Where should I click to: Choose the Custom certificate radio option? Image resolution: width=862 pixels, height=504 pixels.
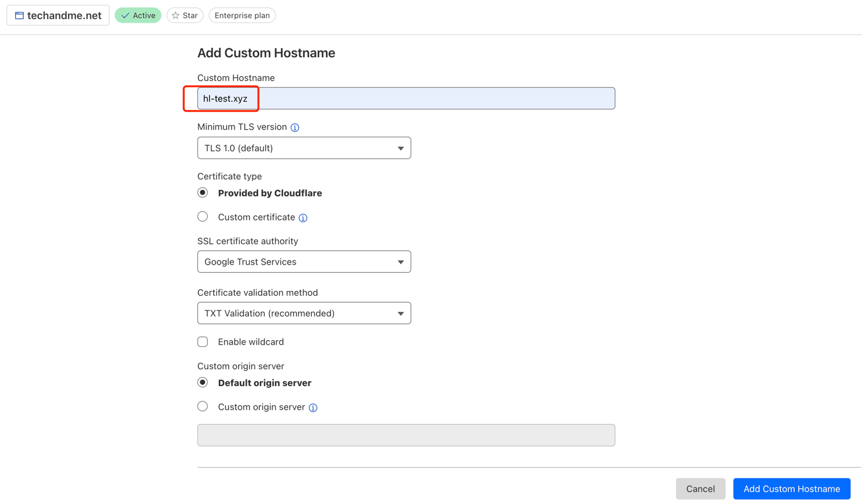coord(202,217)
